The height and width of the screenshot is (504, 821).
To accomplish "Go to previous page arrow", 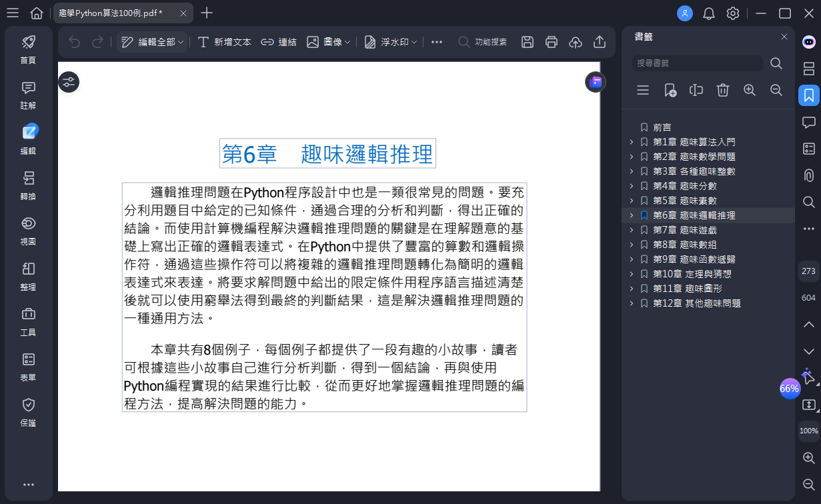I will tap(808, 324).
